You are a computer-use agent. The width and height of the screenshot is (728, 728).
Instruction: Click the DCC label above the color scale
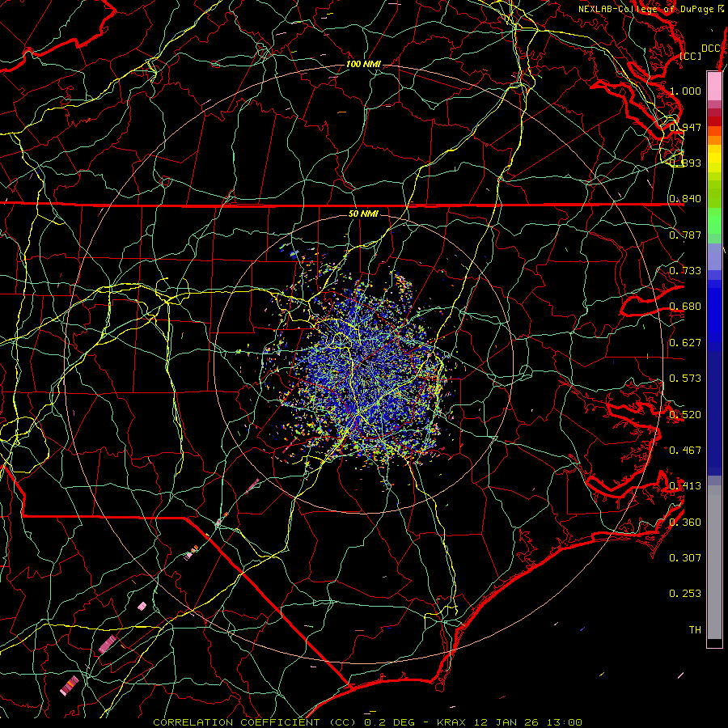pyautogui.click(x=711, y=49)
